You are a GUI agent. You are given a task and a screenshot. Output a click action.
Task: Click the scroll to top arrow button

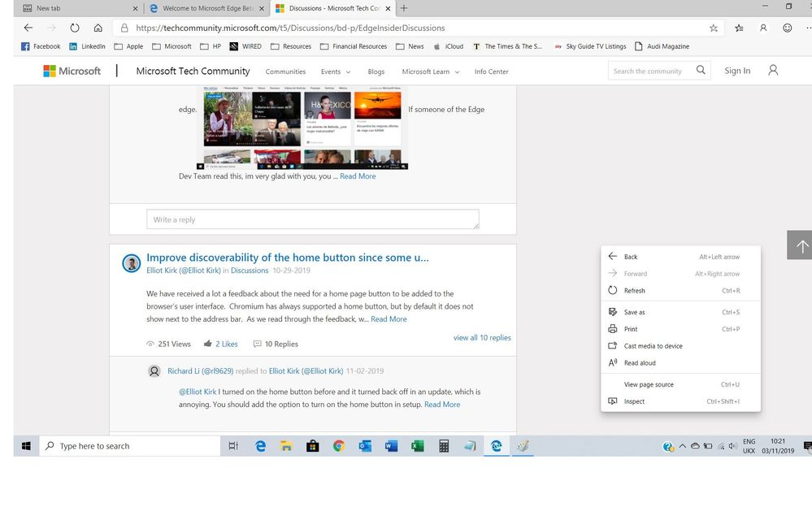(800, 245)
